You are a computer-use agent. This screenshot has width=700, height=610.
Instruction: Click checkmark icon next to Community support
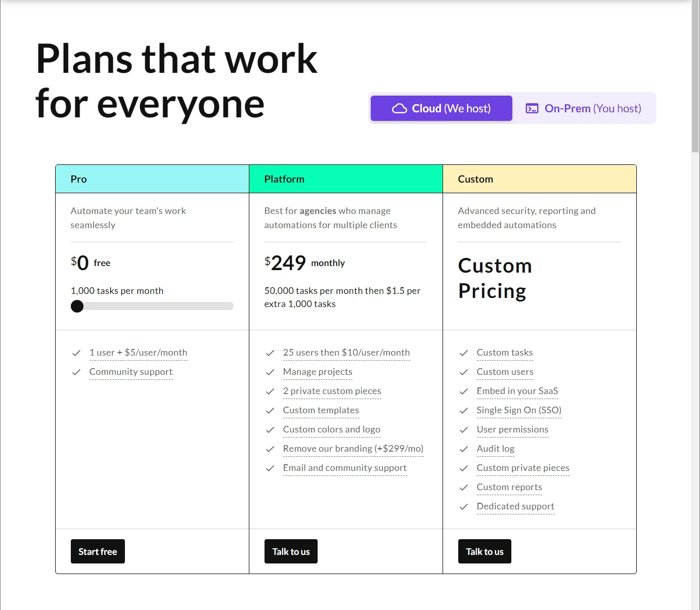click(76, 372)
